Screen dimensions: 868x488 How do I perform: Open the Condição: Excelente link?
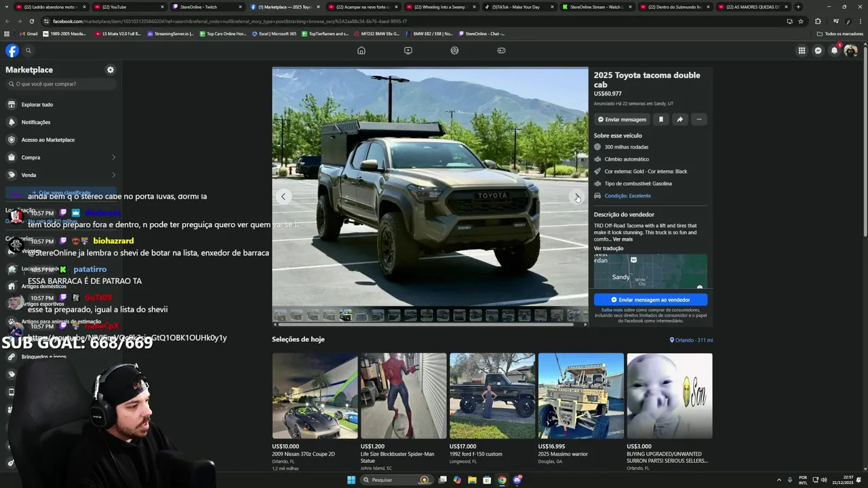pos(627,196)
